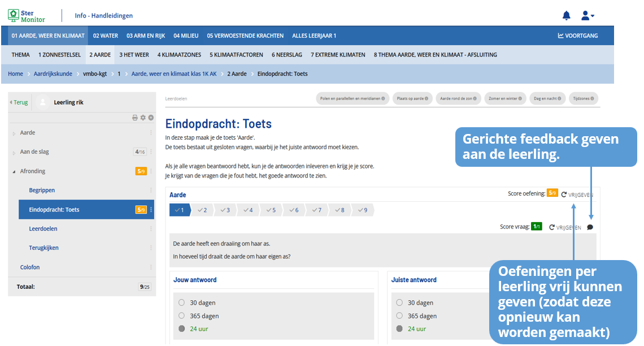Jump to question 5 in progress bar
644x346 pixels.
271,210
